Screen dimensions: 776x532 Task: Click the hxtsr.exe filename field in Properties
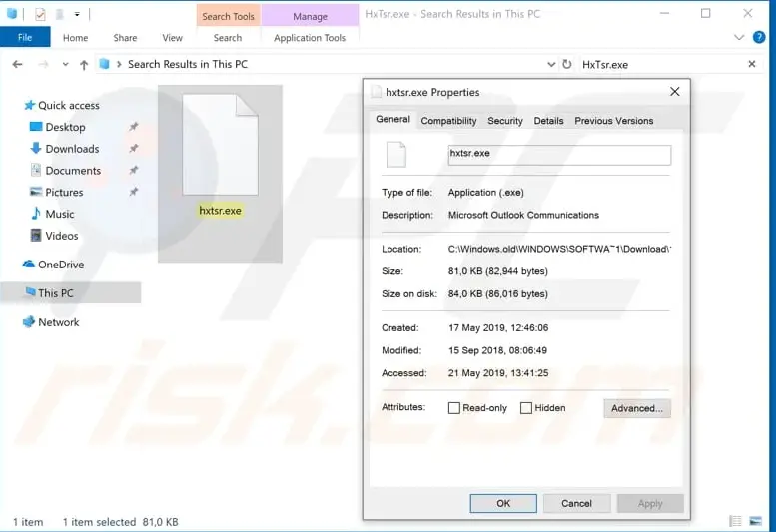pyautogui.click(x=559, y=155)
